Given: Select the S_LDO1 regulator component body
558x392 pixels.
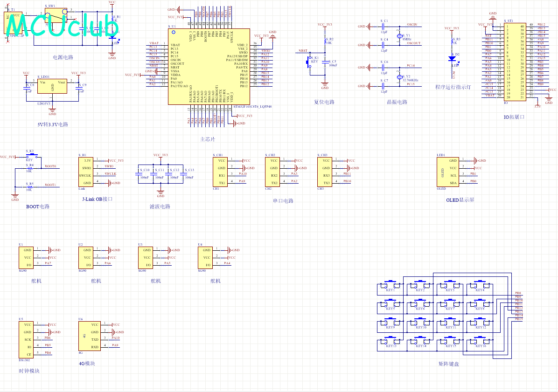Looking at the screenshot, I should point(52,86).
